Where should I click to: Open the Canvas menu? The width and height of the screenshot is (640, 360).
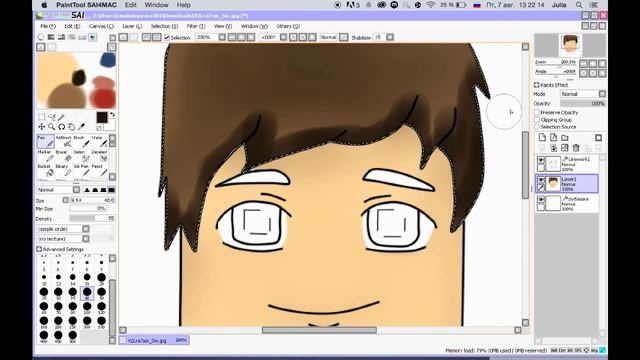(101, 26)
